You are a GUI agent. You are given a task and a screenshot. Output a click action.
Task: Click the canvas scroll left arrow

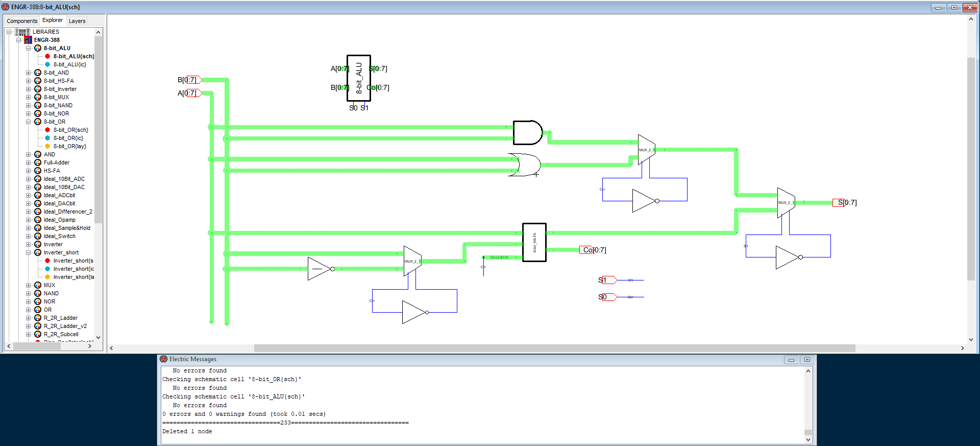click(x=111, y=348)
